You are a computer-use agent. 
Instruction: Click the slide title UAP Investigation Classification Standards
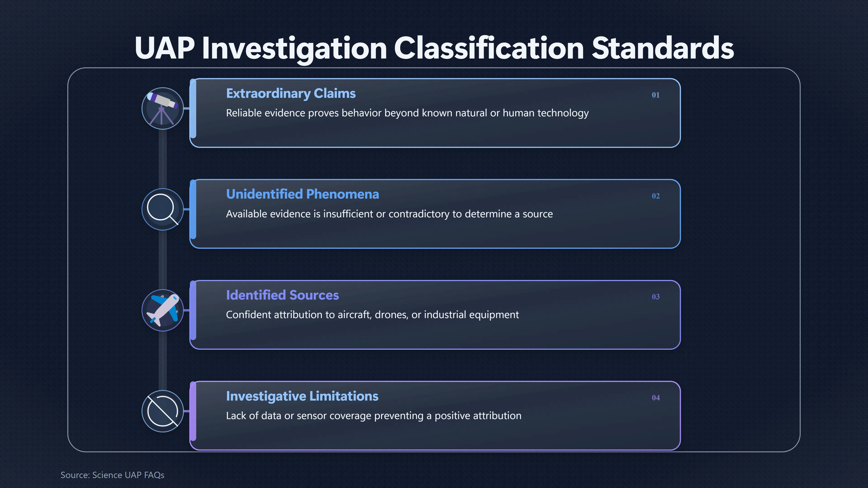(434, 48)
